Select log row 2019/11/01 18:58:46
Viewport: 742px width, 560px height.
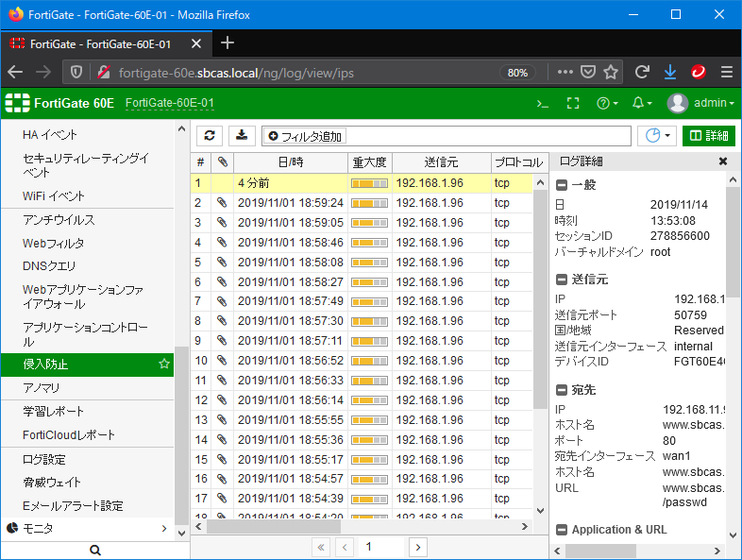point(362,243)
